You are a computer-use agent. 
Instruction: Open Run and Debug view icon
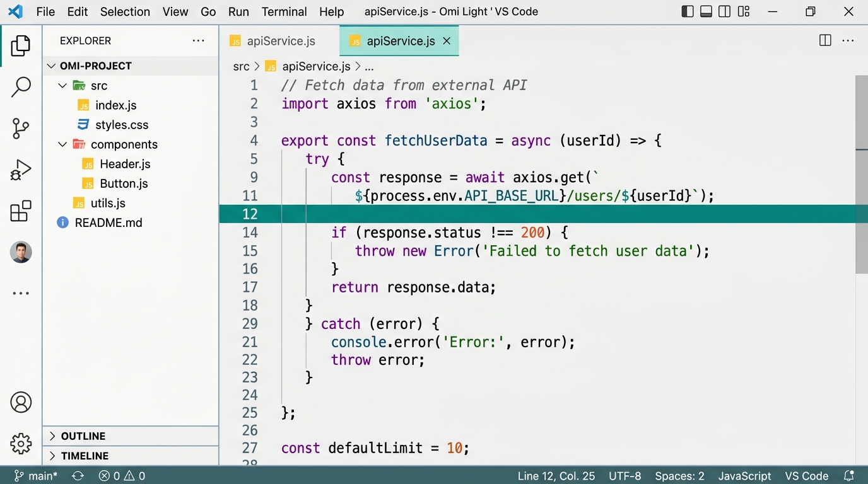coord(21,170)
